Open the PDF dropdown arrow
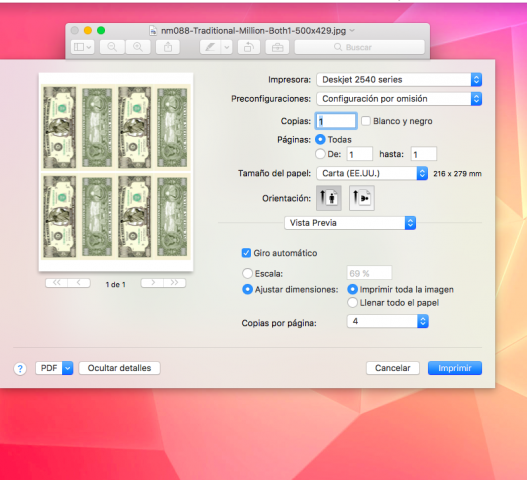Screen dimensions: 527x480 tap(68, 368)
